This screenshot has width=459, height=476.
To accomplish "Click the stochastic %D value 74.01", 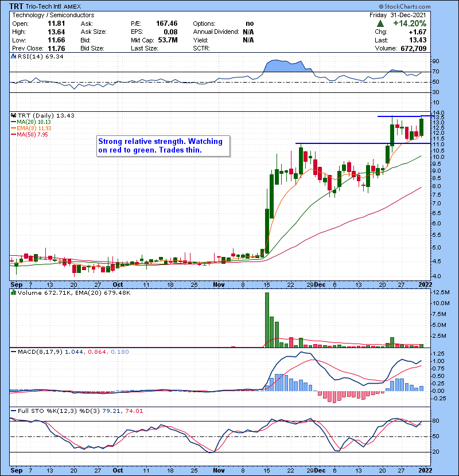I will click(134, 411).
